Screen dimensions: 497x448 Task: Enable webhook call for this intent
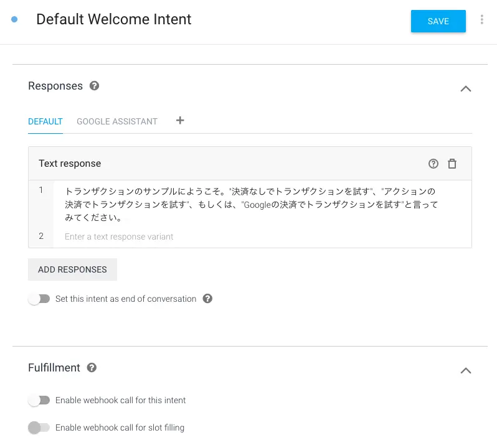pos(39,400)
